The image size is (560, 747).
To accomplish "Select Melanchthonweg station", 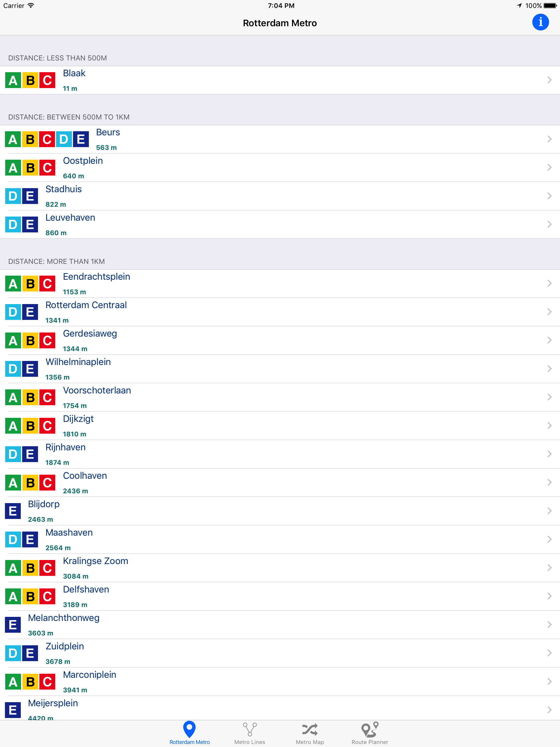I will pos(280,625).
